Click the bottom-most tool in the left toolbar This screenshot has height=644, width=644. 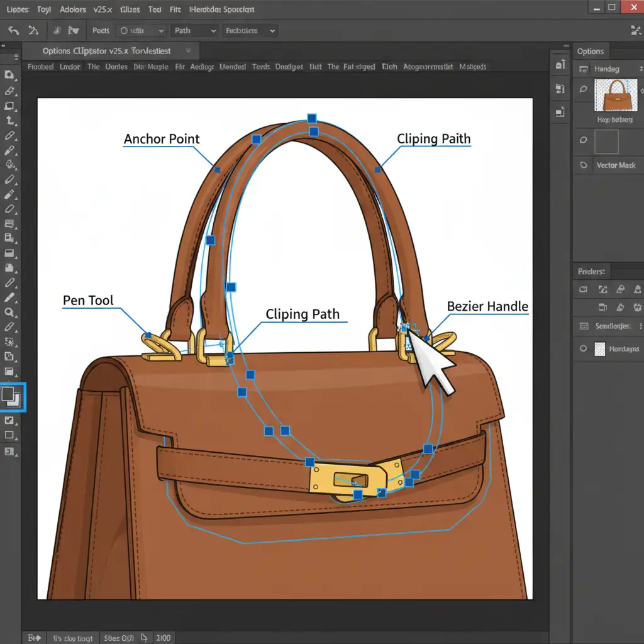[9, 451]
